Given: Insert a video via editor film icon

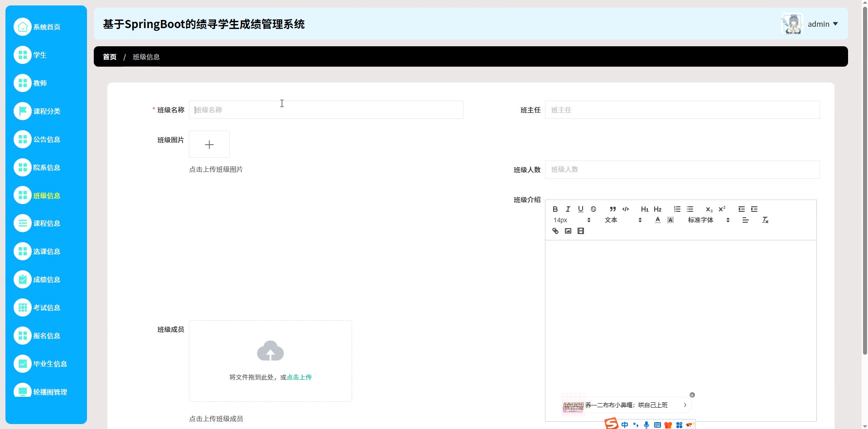Looking at the screenshot, I should coord(580,231).
